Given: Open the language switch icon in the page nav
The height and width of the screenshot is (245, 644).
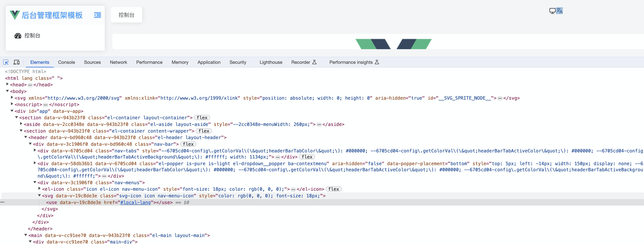Looking at the screenshot, I should 559,11.
